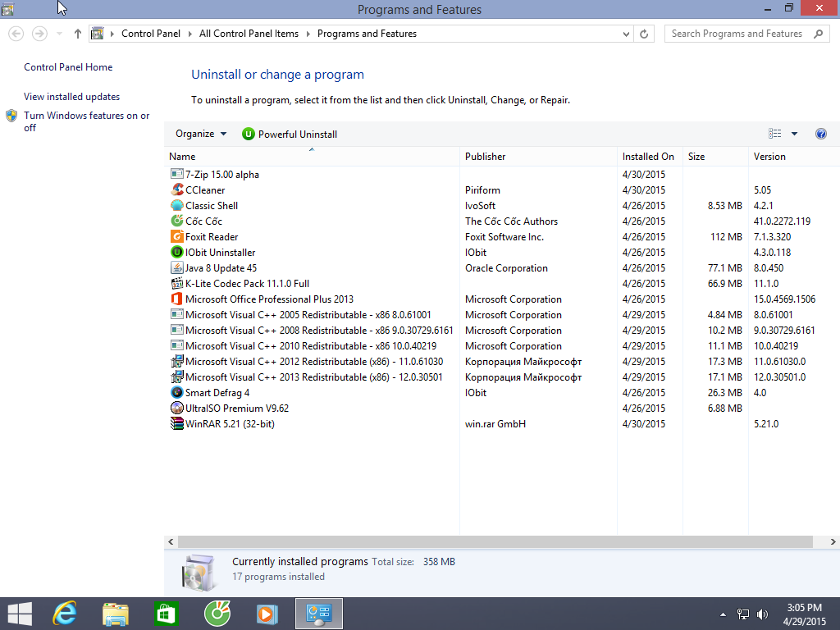Open Internet Explorer from the taskbar
The height and width of the screenshot is (630, 840).
coord(64,614)
